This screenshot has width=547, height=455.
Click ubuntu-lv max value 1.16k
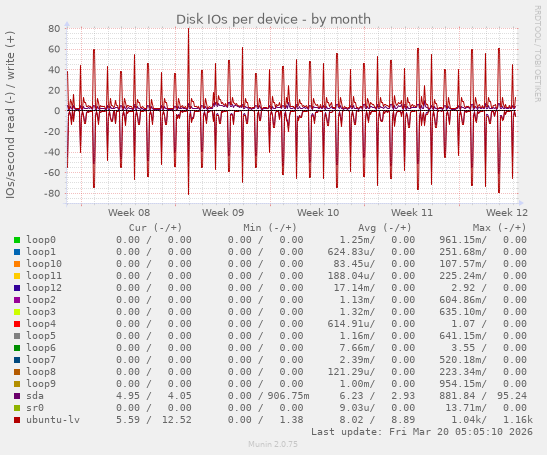[x=518, y=419]
